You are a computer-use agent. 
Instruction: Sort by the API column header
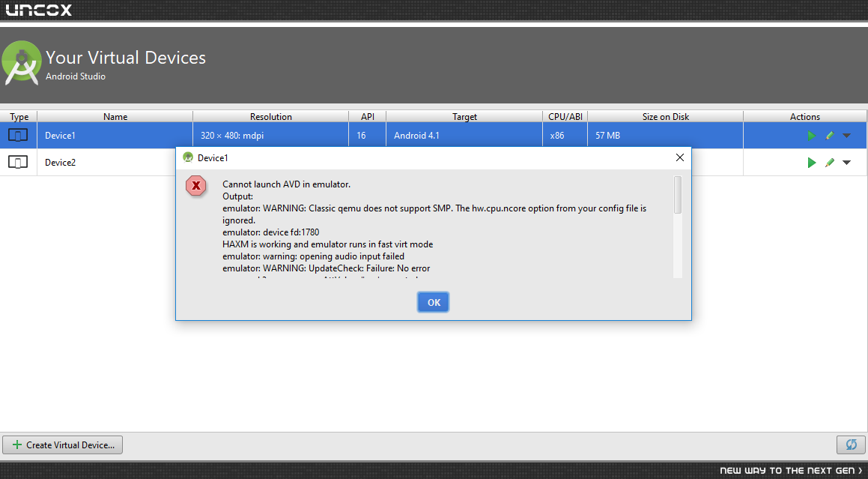(x=368, y=116)
